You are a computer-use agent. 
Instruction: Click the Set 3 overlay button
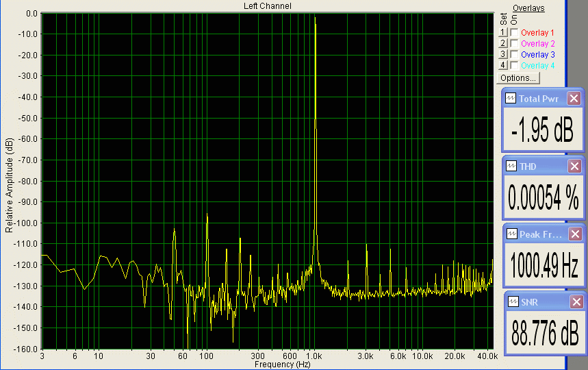coord(503,54)
